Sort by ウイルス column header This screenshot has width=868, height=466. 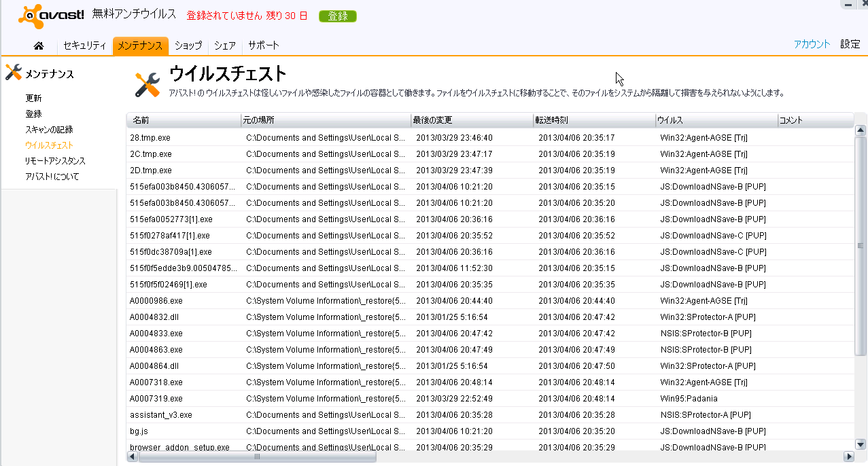[716, 120]
